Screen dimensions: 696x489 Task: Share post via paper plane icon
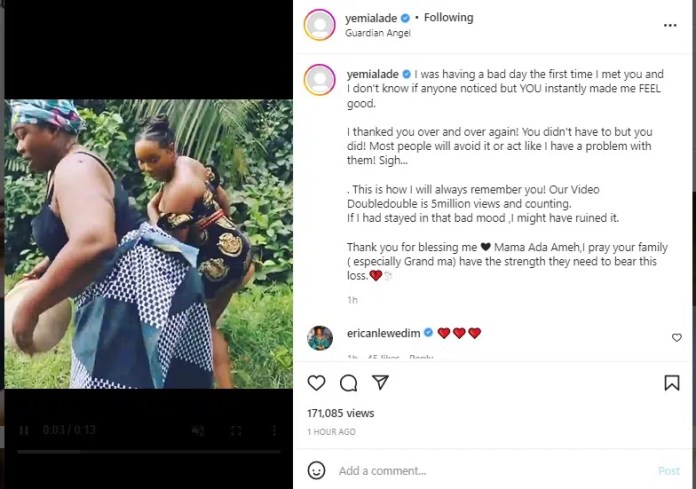coord(380,383)
